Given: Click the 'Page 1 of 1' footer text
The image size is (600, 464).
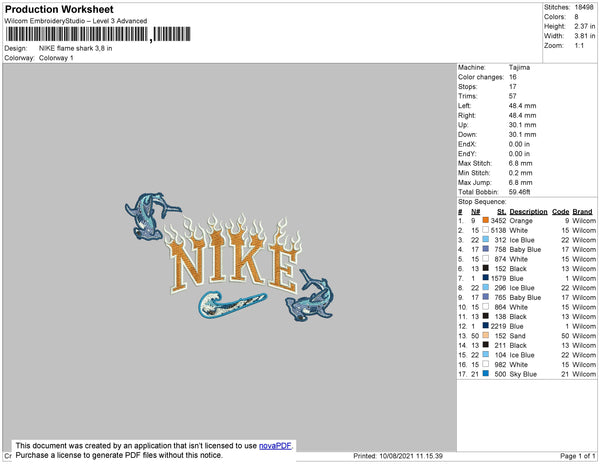Looking at the screenshot, I should (578, 456).
